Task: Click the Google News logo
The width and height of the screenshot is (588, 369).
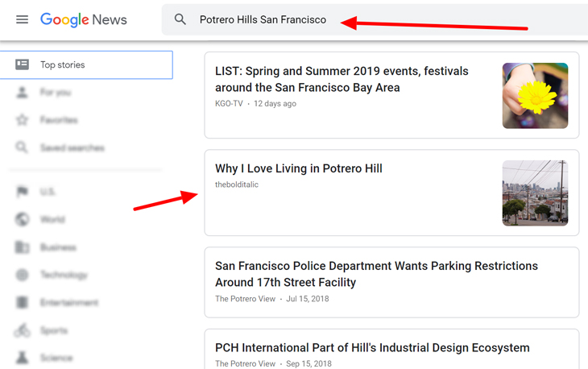Action: point(84,19)
